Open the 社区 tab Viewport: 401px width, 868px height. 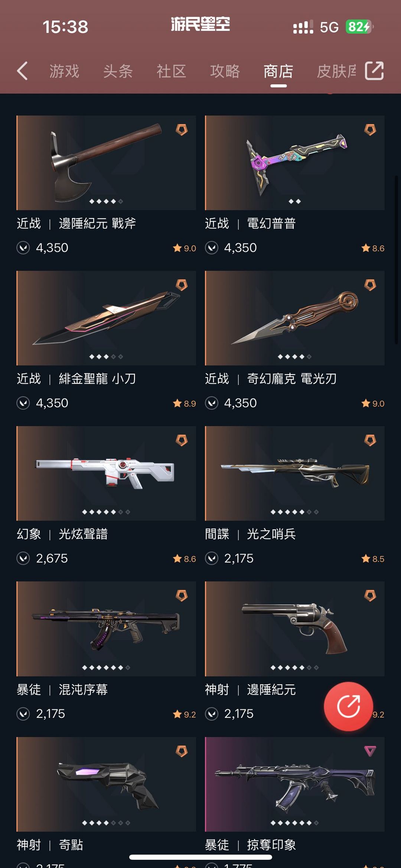(x=171, y=71)
